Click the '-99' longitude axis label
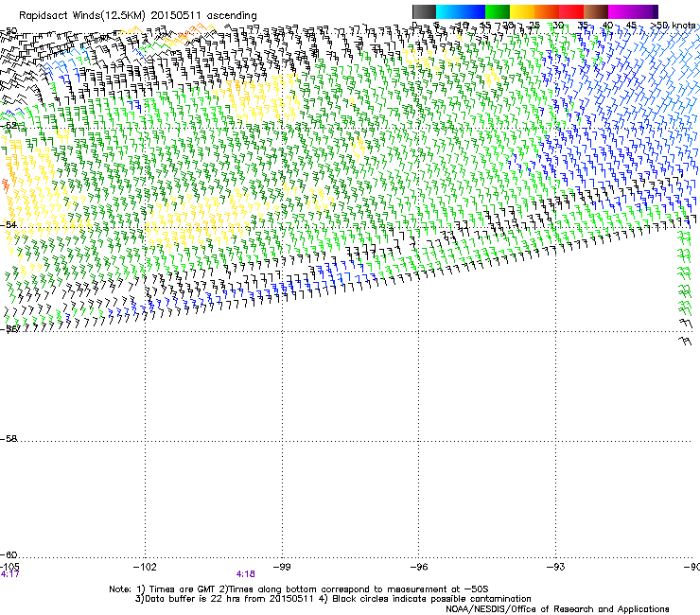Viewport: 700px width, 615px height. [x=282, y=567]
